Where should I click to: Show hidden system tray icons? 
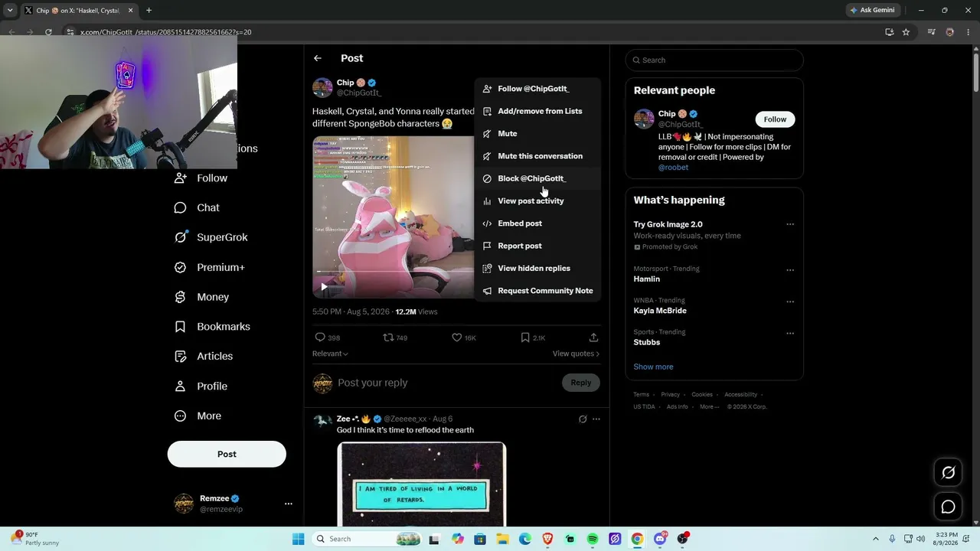tap(876, 539)
